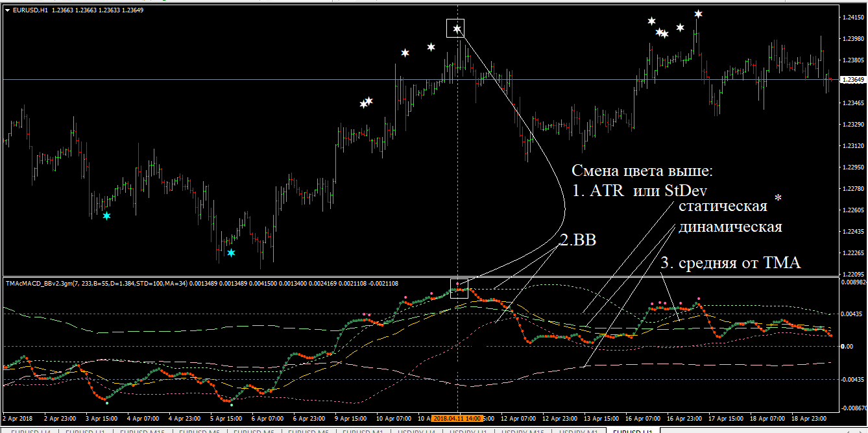Click the 1.23290 price scale value
The width and height of the screenshot is (868, 433).
point(854,124)
